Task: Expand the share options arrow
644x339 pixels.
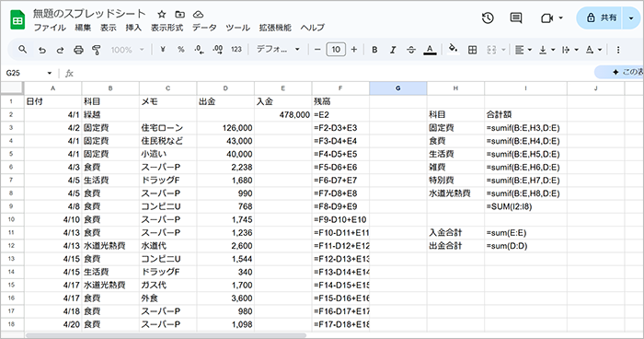Action: [x=631, y=18]
